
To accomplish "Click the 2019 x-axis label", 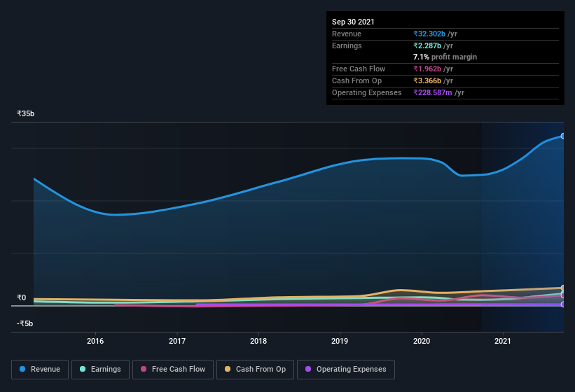I will coord(340,341).
